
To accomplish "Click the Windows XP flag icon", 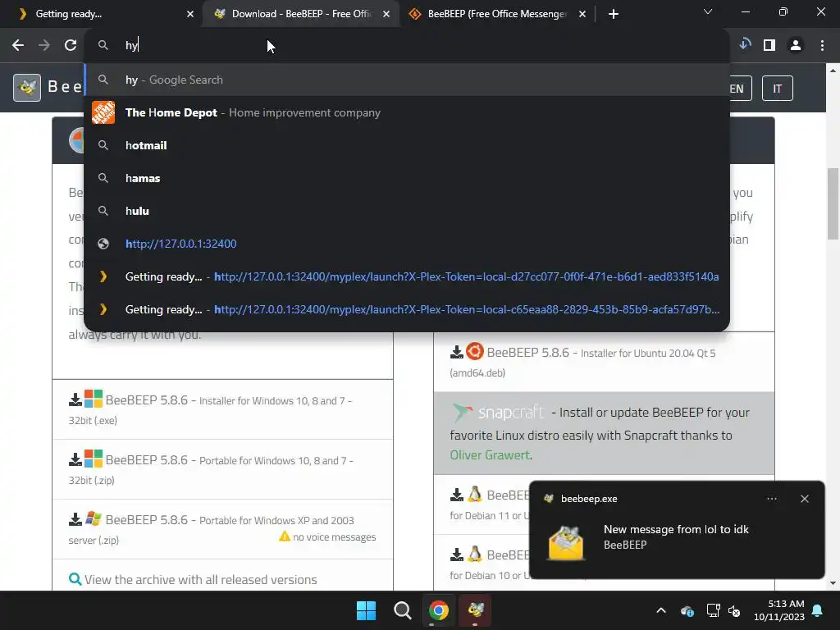I will 94,518.
